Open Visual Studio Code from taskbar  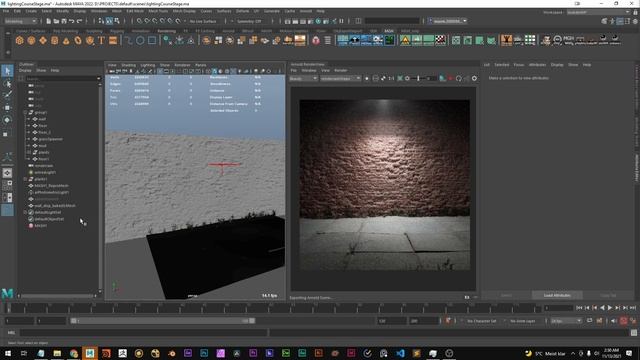click(x=400, y=353)
